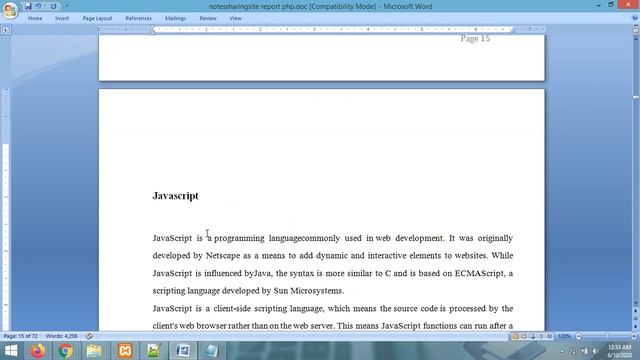Open the Home ribbon tab
This screenshot has width=640, height=360.
coord(35,18)
